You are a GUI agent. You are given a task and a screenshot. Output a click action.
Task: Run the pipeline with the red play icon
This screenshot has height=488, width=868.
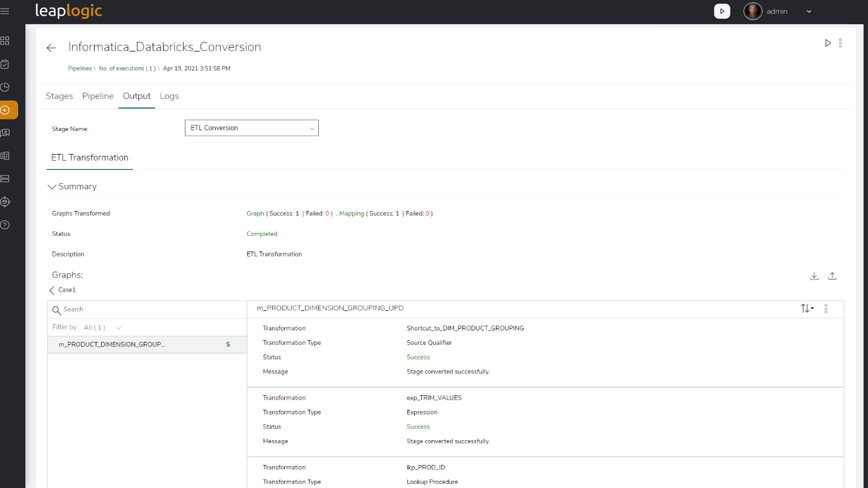(828, 43)
